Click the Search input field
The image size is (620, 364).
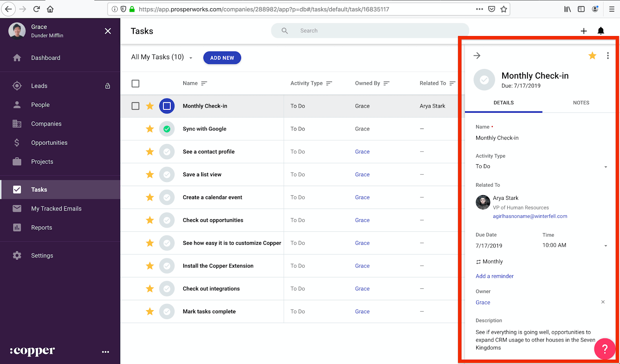(x=370, y=31)
